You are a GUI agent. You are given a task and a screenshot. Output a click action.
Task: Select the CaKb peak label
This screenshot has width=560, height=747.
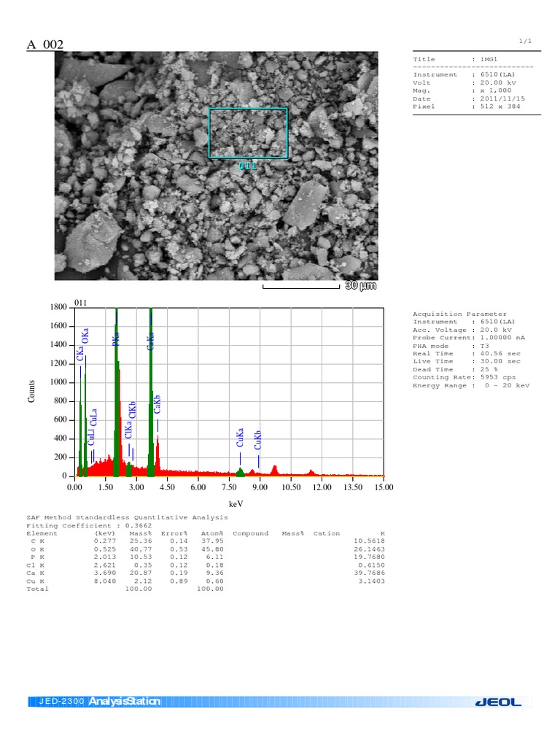157,404
